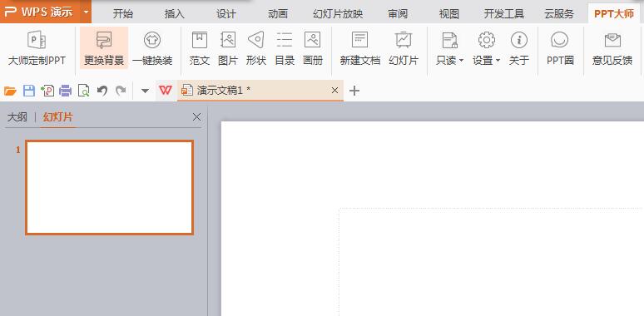This screenshot has width=644, height=316.
Task: Open print preview icon
Action: [84, 91]
